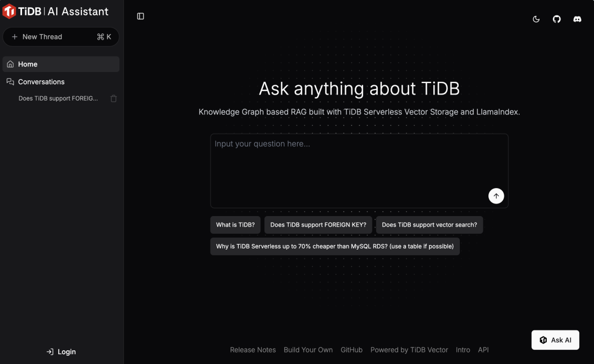Image resolution: width=594 pixels, height=364 pixels.
Task: Switch theme with the moon icon
Action: click(x=536, y=19)
